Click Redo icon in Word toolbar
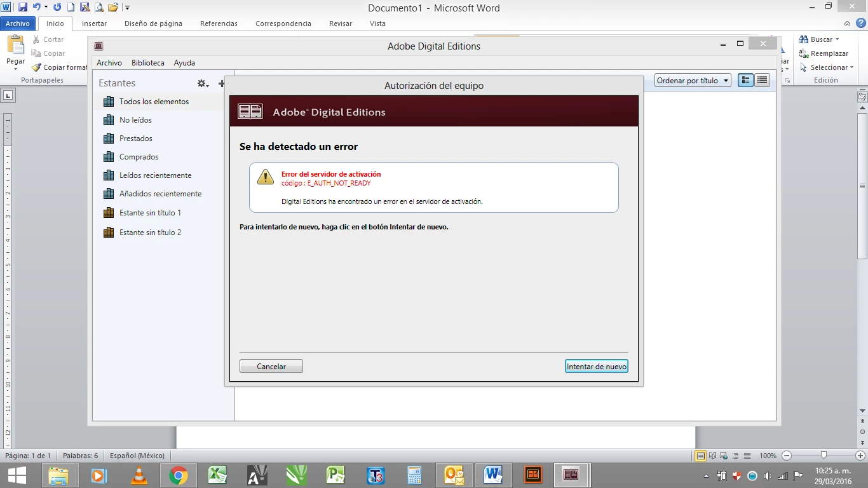The width and height of the screenshot is (868, 488). tap(57, 8)
